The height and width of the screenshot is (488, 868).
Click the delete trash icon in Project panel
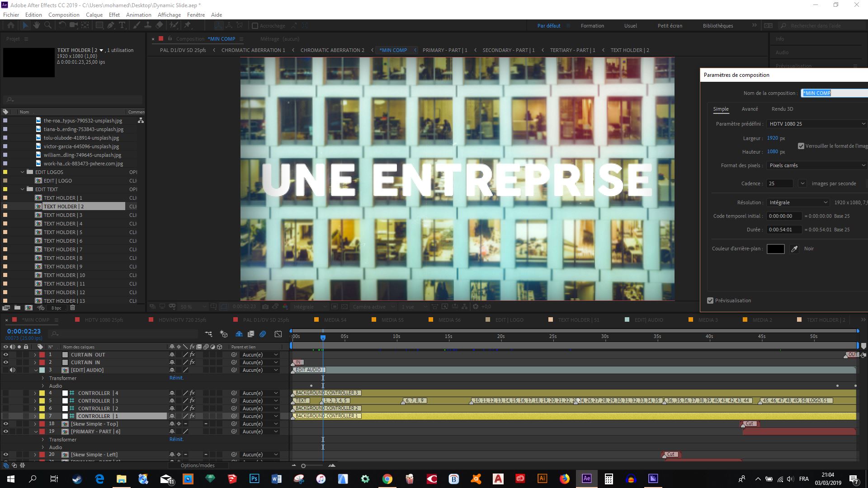click(72, 308)
